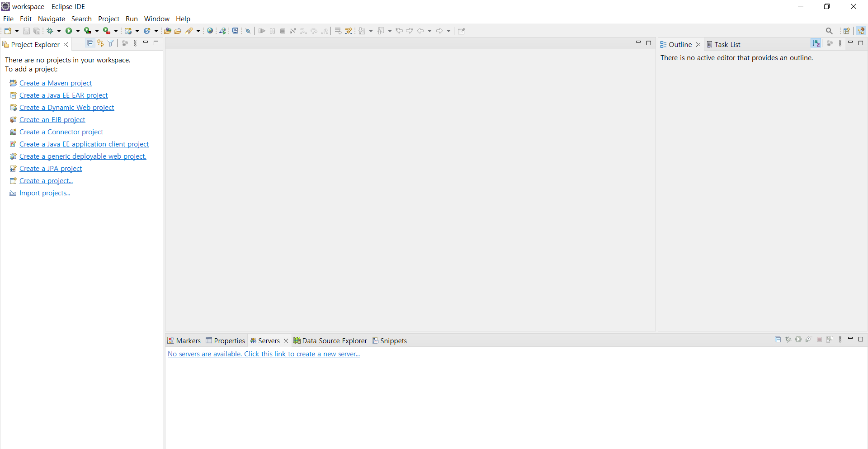The width and height of the screenshot is (868, 449).
Task: Click Create an EJB project link
Action: tap(52, 119)
